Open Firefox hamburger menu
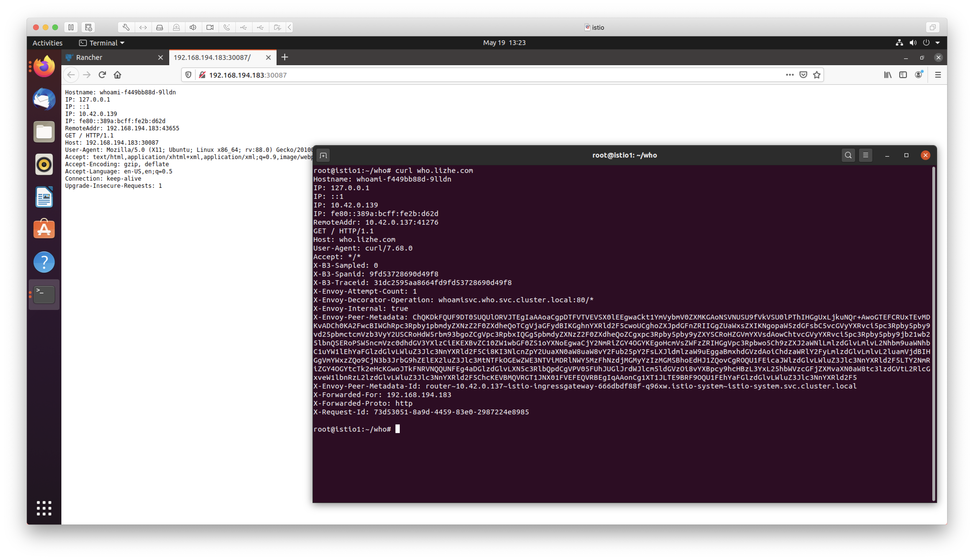Viewport: 974px width, 560px height. [x=938, y=75]
